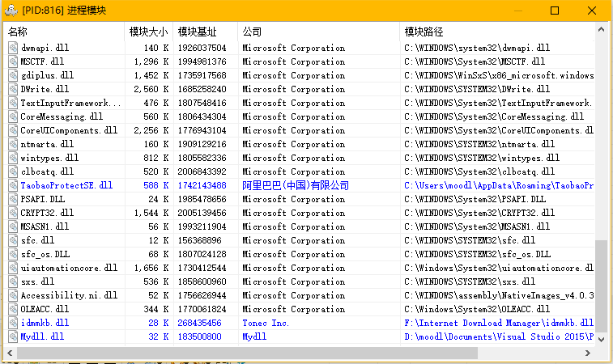Screen dimensions: 613x364
Task: Click the horizontal scrollbar thumb
Action: 247,353
